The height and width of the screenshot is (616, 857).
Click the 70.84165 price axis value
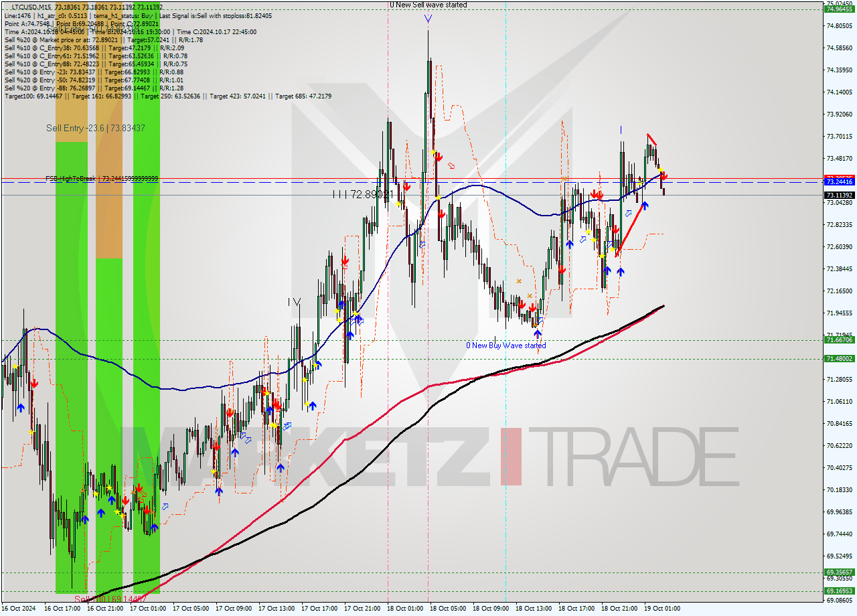[x=839, y=423]
